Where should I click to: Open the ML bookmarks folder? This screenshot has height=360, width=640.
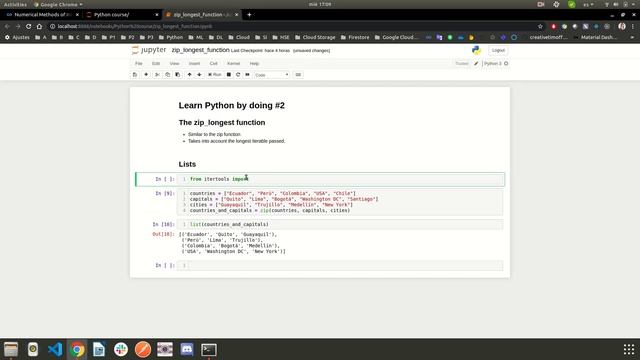[196, 37]
